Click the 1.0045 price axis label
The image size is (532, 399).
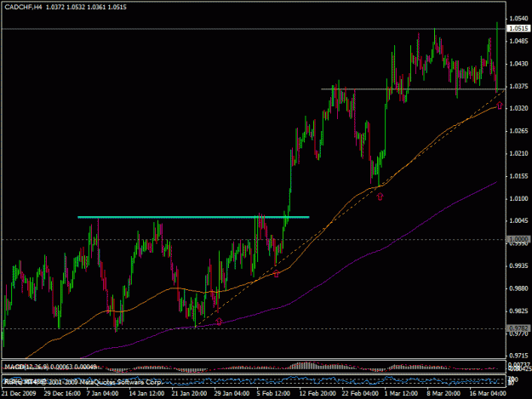518,221
